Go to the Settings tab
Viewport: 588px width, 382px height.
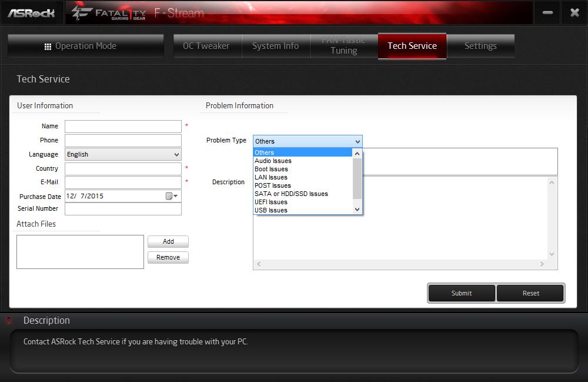[480, 46]
